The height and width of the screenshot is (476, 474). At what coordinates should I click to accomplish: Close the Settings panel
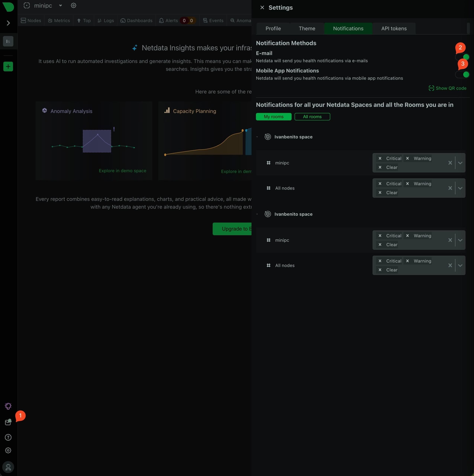pos(262,8)
